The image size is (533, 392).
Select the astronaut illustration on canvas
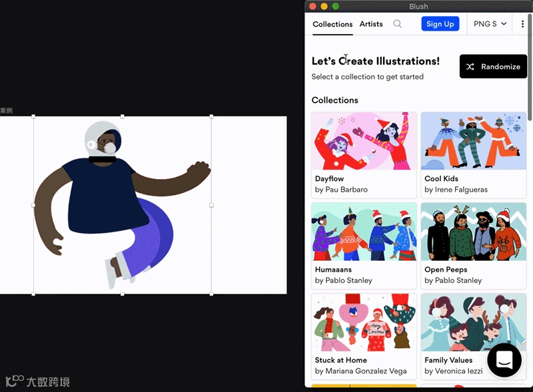point(123,205)
